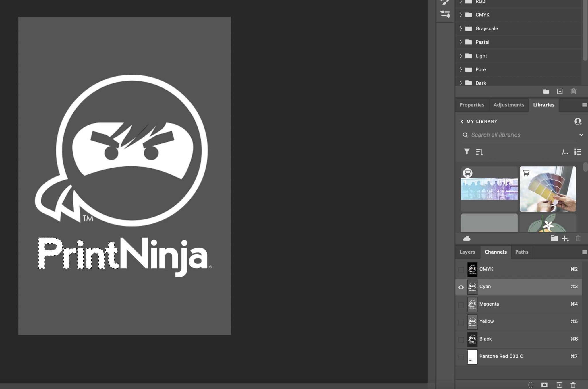Show the Pantone Red 032 C channel
The image size is (588, 389).
(461, 357)
